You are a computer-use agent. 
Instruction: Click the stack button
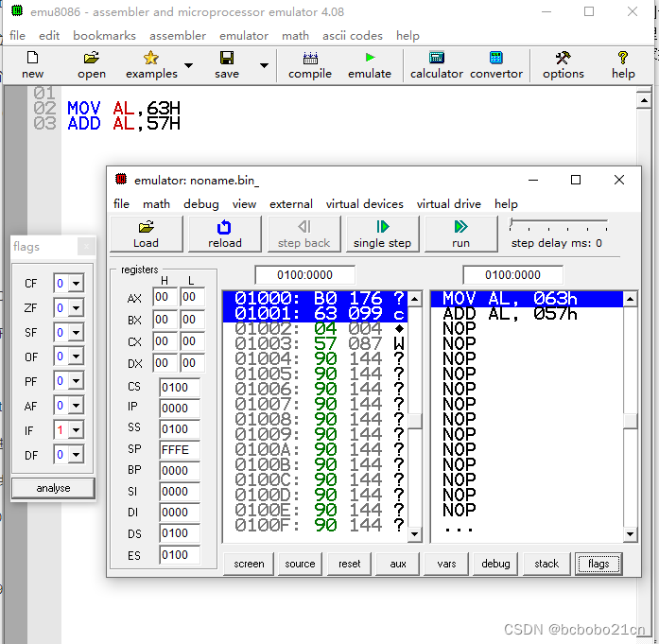(x=546, y=564)
